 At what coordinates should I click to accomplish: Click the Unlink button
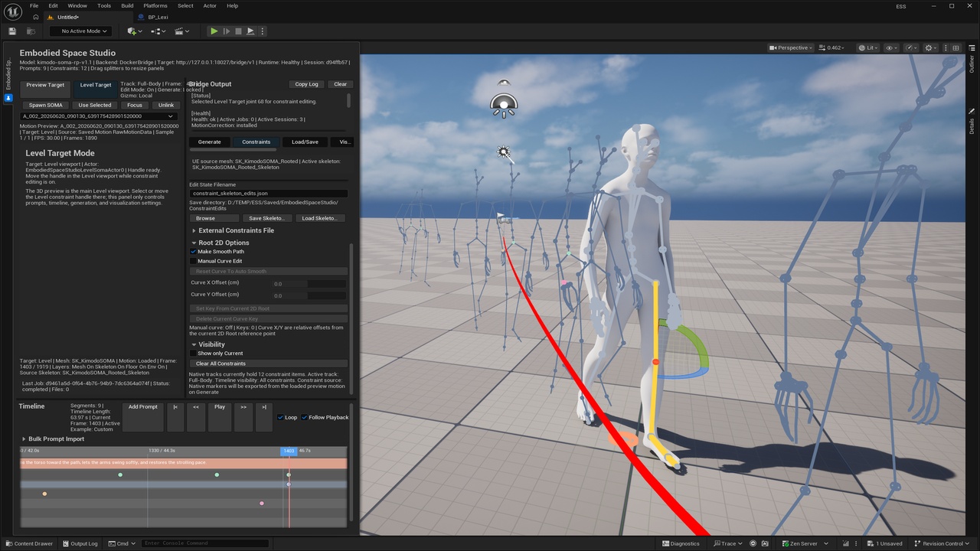pos(166,105)
